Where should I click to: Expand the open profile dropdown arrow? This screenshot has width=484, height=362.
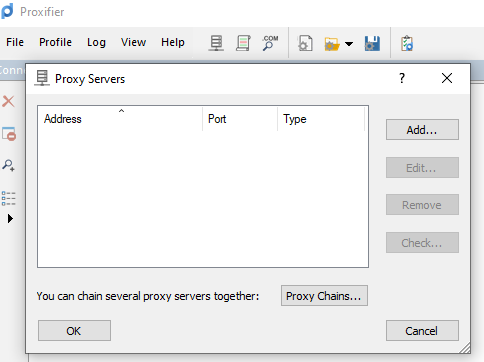[349, 44]
